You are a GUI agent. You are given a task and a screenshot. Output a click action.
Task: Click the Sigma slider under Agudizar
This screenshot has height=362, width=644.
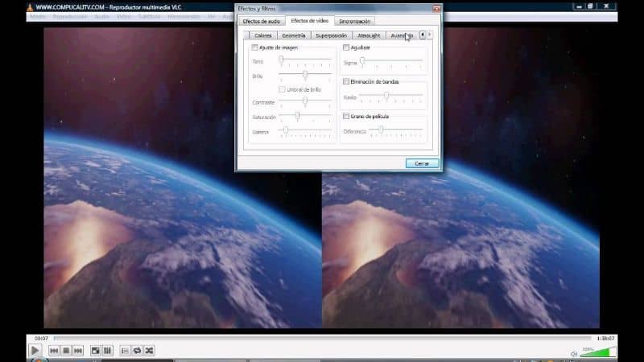pyautogui.click(x=391, y=63)
